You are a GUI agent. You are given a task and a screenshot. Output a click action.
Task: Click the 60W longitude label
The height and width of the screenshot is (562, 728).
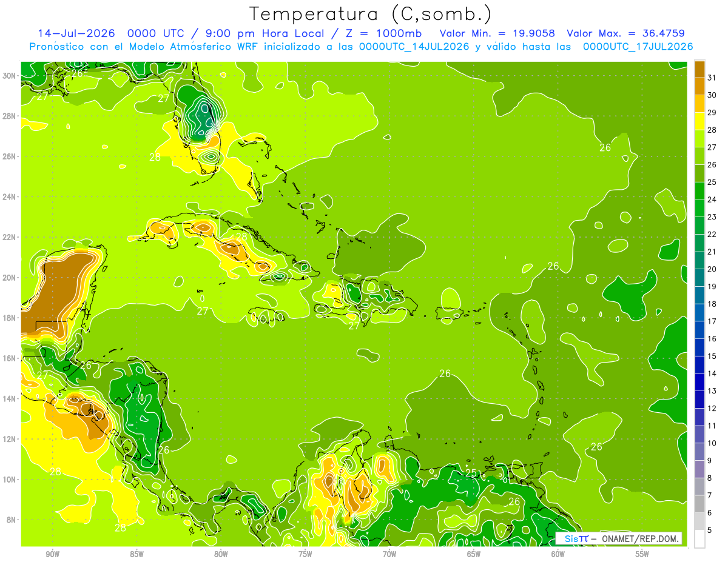coord(558,554)
